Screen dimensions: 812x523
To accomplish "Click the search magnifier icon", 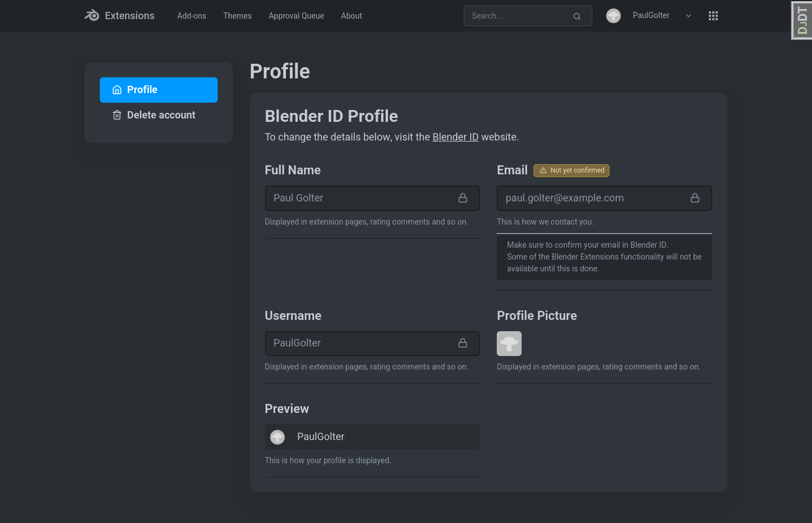I will pos(577,16).
